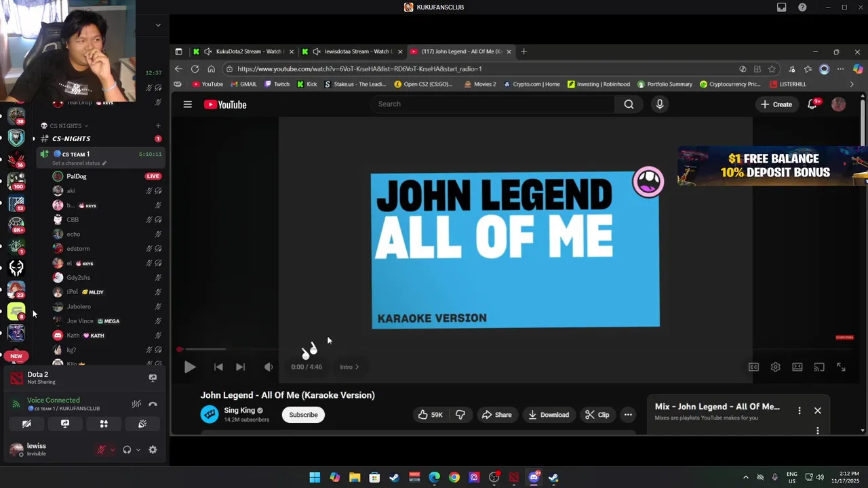Open YouTube notifications bell
Viewport: 868px width, 488px height.
[x=812, y=104]
